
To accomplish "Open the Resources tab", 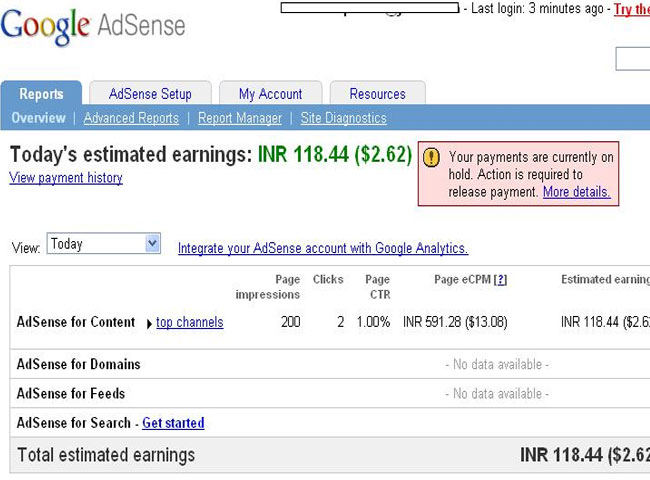I will pos(378,94).
